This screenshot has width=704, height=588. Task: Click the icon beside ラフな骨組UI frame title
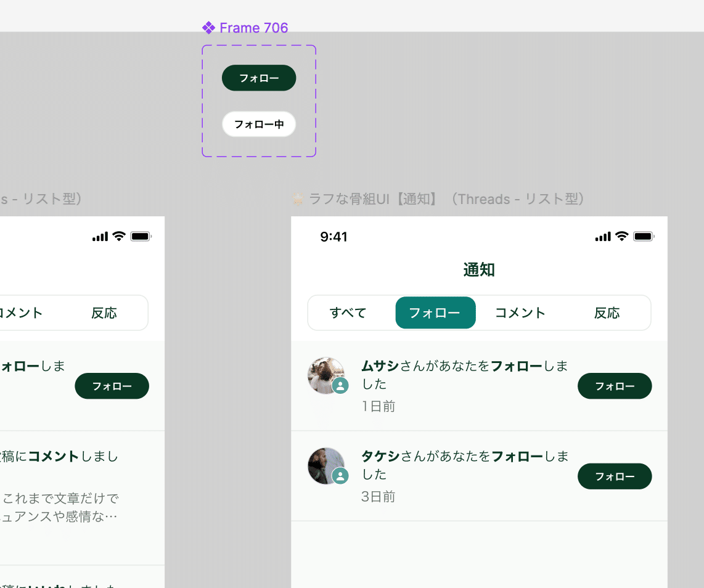(x=298, y=199)
